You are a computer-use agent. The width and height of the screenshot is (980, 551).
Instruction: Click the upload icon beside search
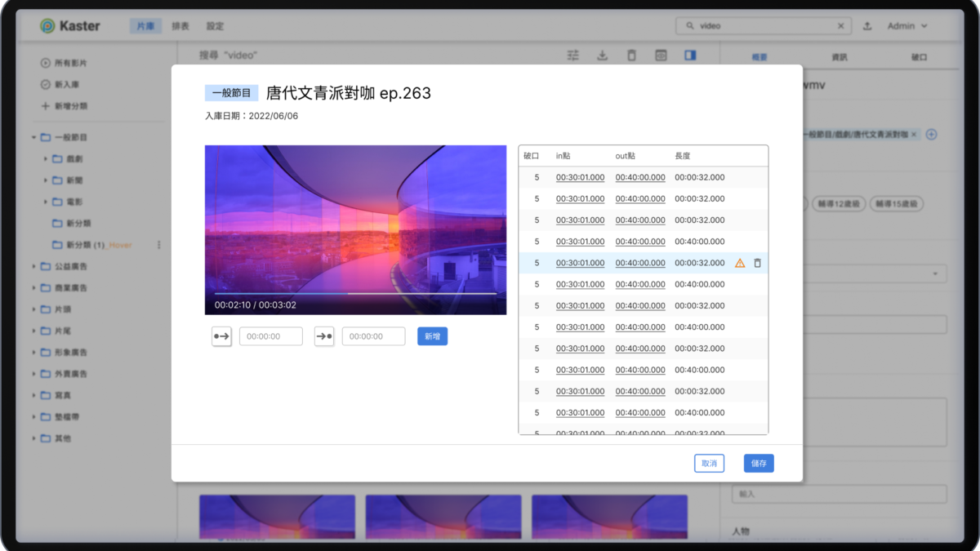click(867, 26)
